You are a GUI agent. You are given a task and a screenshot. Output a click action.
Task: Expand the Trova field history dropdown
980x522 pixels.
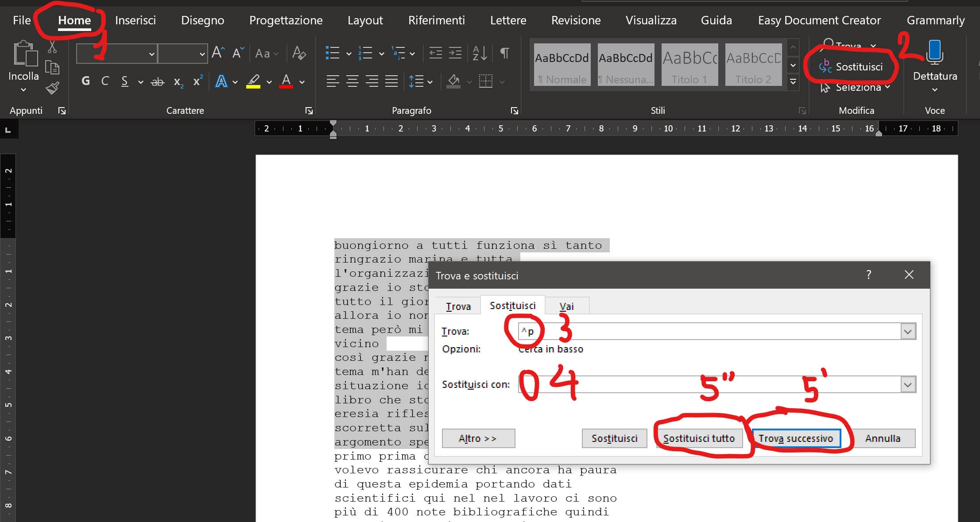tap(907, 332)
